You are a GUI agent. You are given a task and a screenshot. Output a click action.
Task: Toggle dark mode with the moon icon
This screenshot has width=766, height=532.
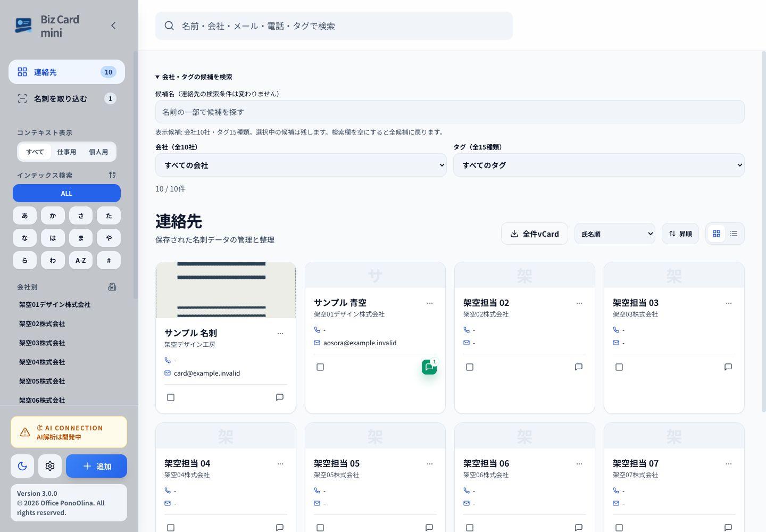coord(22,466)
